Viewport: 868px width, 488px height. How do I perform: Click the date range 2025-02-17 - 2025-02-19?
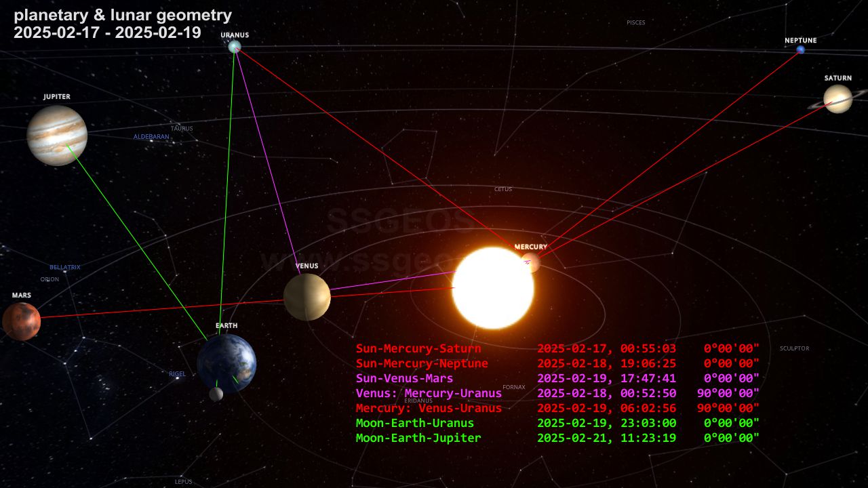107,33
